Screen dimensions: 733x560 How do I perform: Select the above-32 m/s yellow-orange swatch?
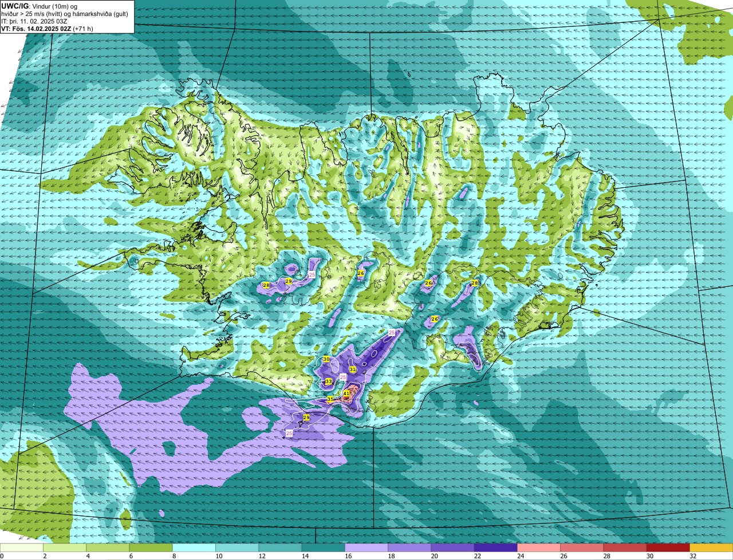click(711, 548)
